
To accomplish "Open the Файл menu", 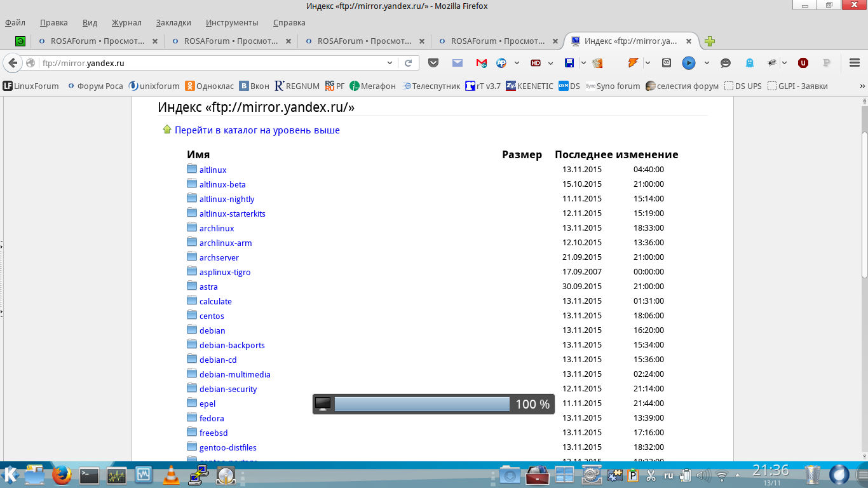I will tap(15, 22).
